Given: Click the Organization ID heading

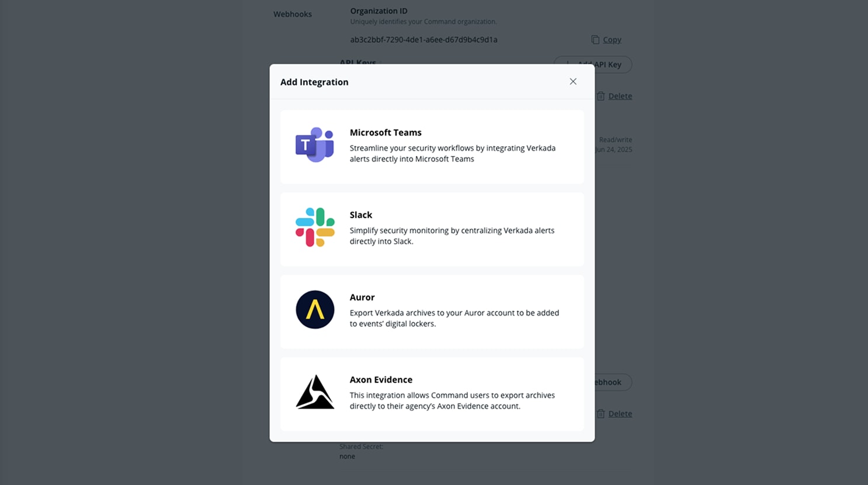Looking at the screenshot, I should [x=379, y=11].
